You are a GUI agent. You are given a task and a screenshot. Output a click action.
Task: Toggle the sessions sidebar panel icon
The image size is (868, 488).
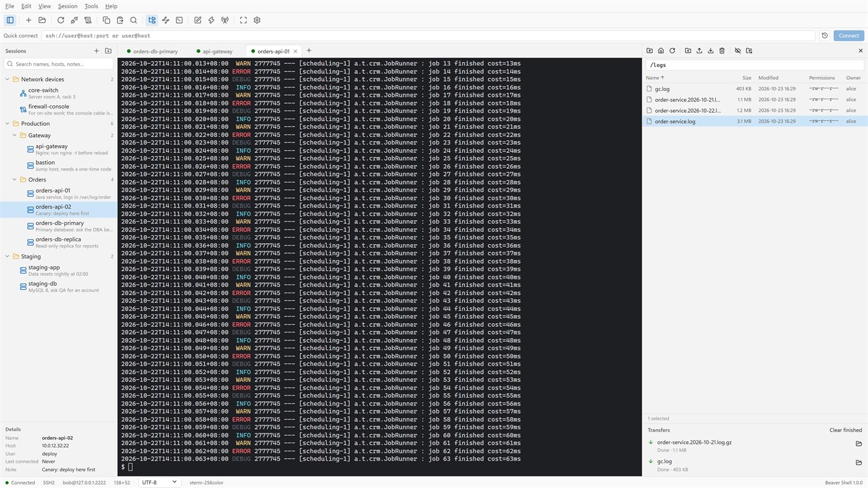point(10,20)
